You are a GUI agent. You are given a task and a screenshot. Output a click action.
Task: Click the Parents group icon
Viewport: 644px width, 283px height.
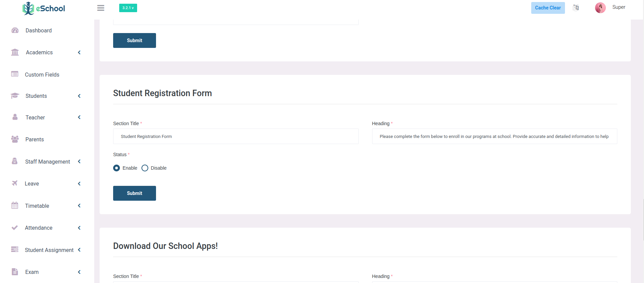tap(15, 139)
